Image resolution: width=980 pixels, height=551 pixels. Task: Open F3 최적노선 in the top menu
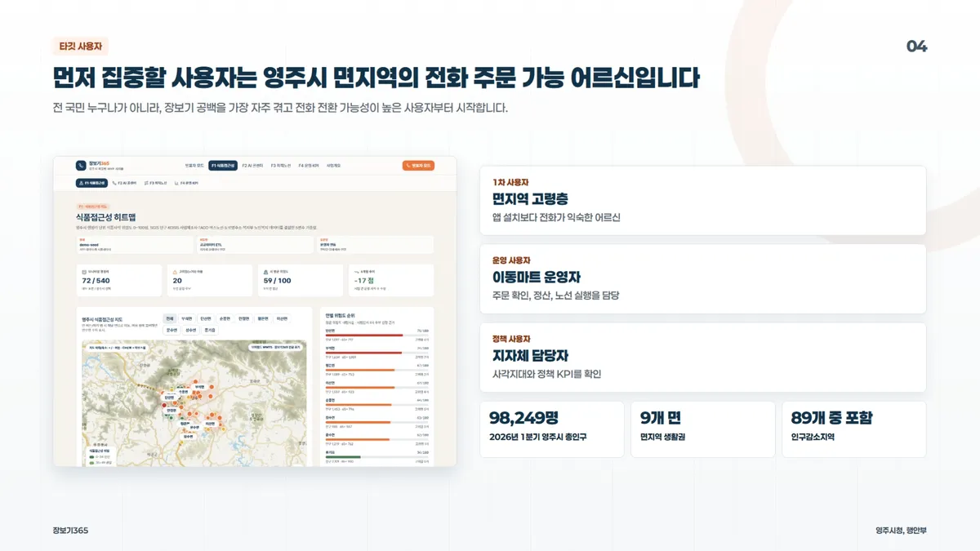coord(281,166)
